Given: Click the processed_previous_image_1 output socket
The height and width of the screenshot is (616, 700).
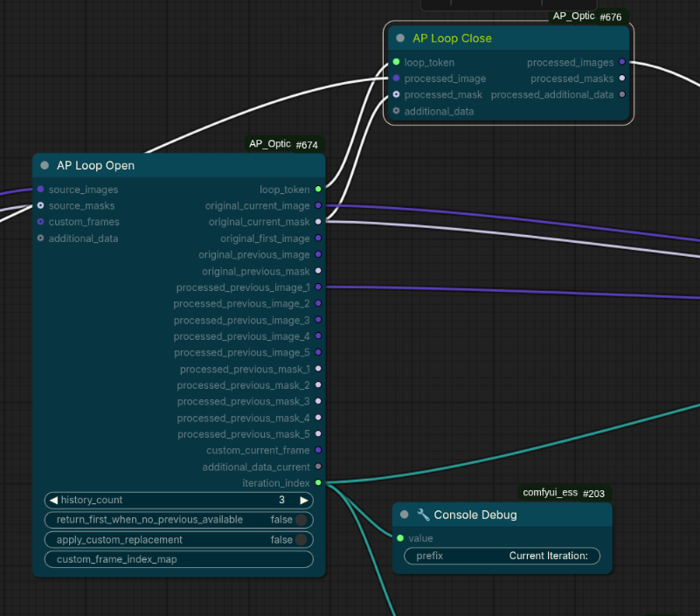Looking at the screenshot, I should (318, 287).
